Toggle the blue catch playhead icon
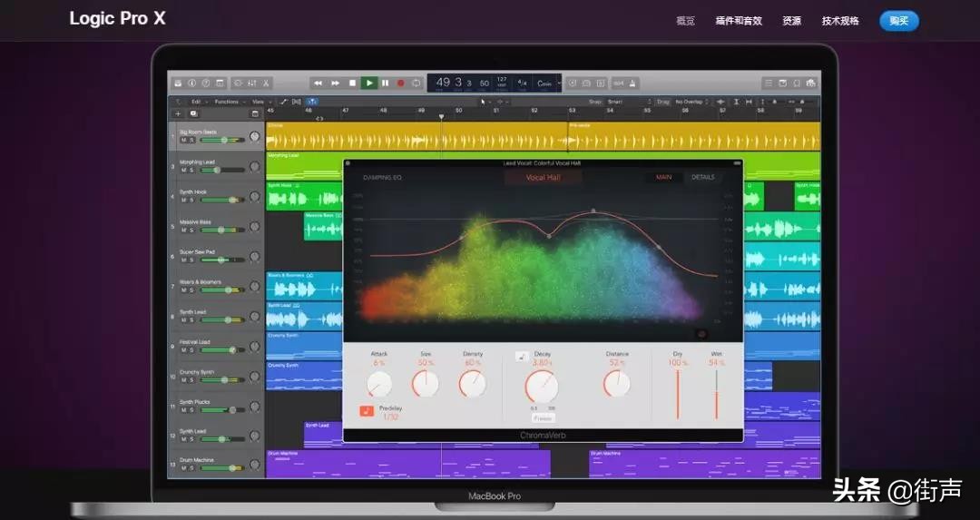The image size is (980, 520). [312, 102]
